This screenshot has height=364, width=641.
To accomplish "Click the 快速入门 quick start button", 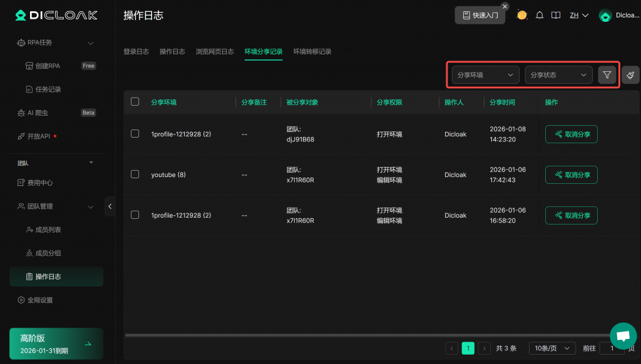I will click(479, 16).
